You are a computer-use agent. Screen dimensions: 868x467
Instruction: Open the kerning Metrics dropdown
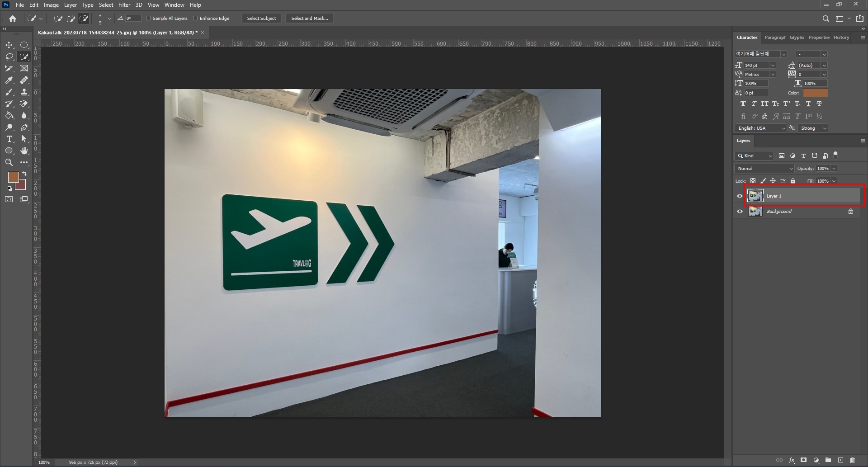tap(773, 75)
